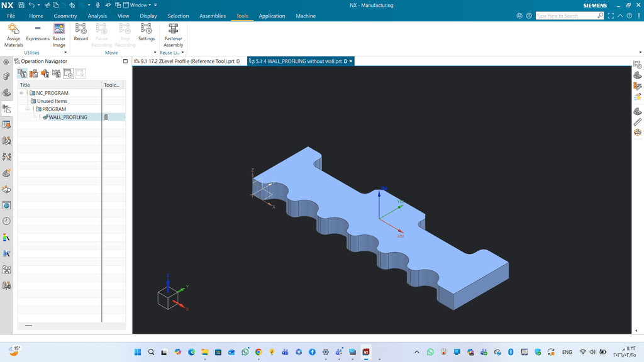This screenshot has height=362, width=644.
Task: Minimize the ribbon with the caret icon
Action: point(621,16)
